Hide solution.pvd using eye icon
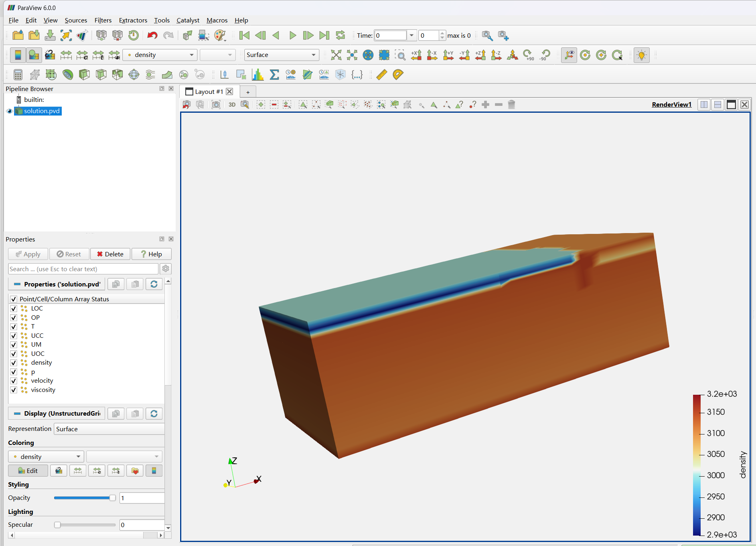The image size is (756, 546). 9,111
